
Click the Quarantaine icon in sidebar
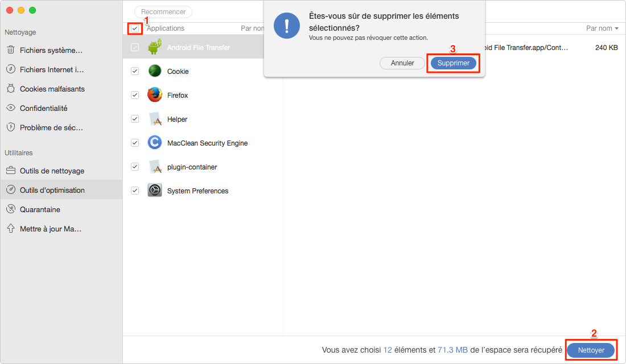coord(11,209)
